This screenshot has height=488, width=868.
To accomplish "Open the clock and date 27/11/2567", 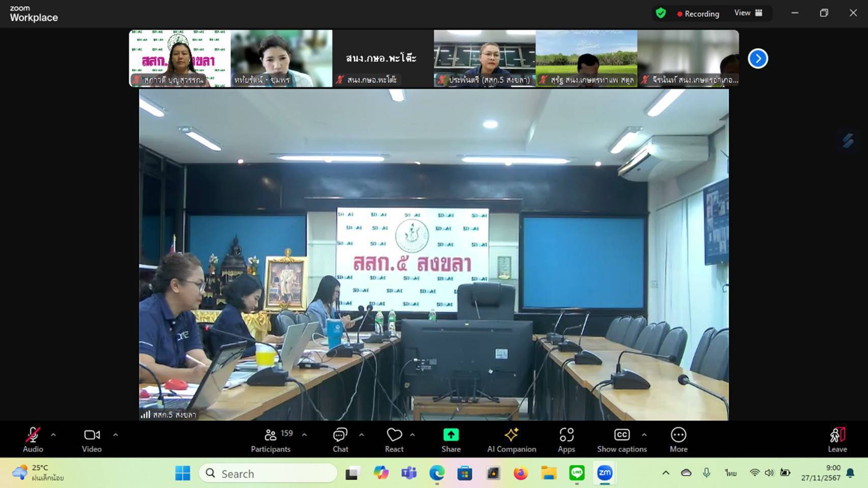I will [x=821, y=473].
